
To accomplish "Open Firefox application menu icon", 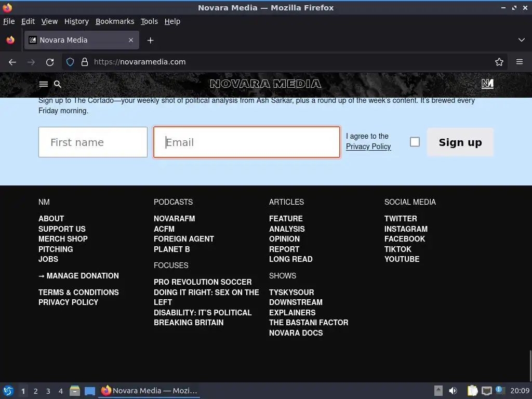I will point(520,62).
